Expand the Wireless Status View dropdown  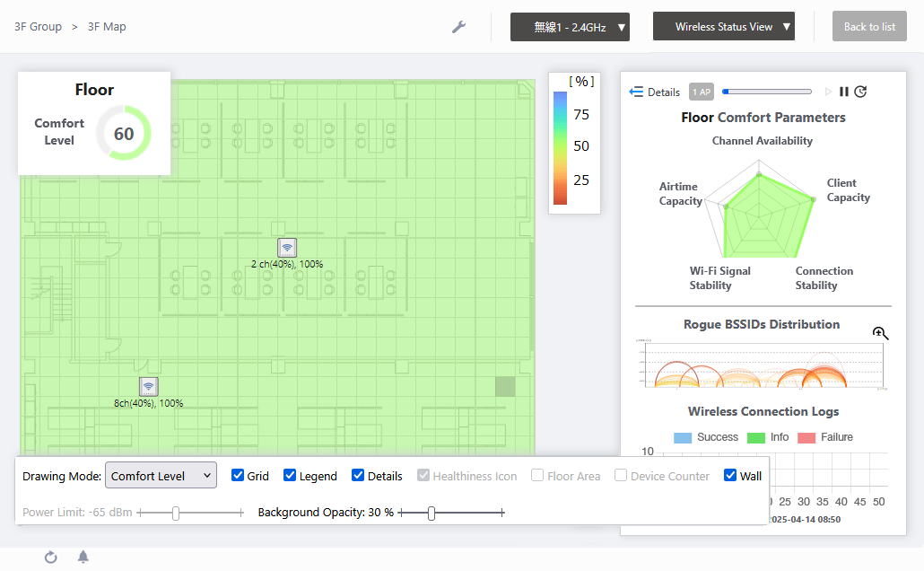click(x=724, y=27)
